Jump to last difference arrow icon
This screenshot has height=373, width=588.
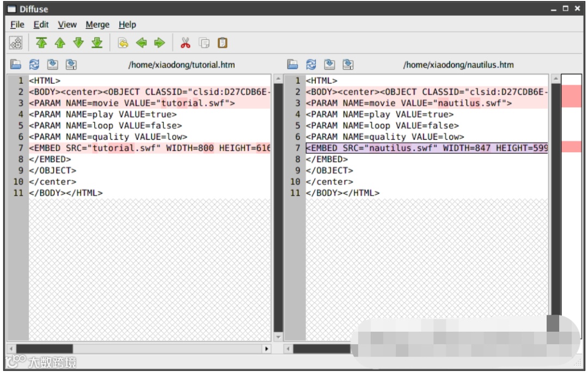97,43
